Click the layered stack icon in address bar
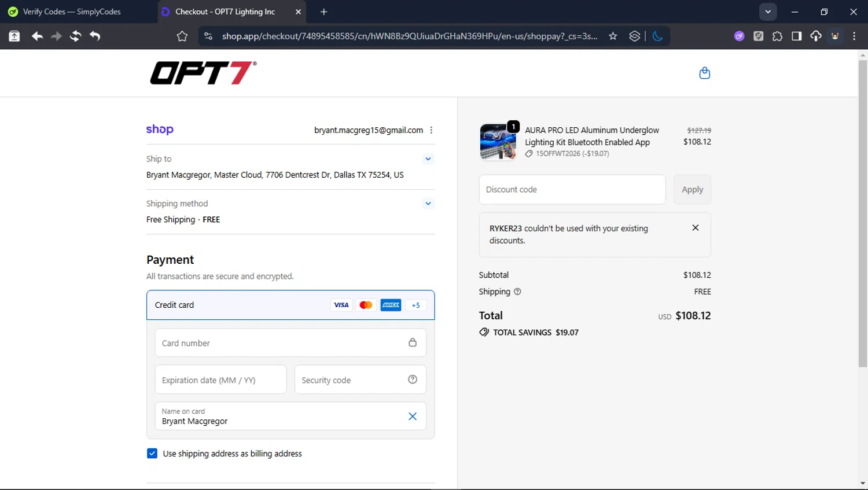This screenshot has height=490, width=868. (x=634, y=36)
